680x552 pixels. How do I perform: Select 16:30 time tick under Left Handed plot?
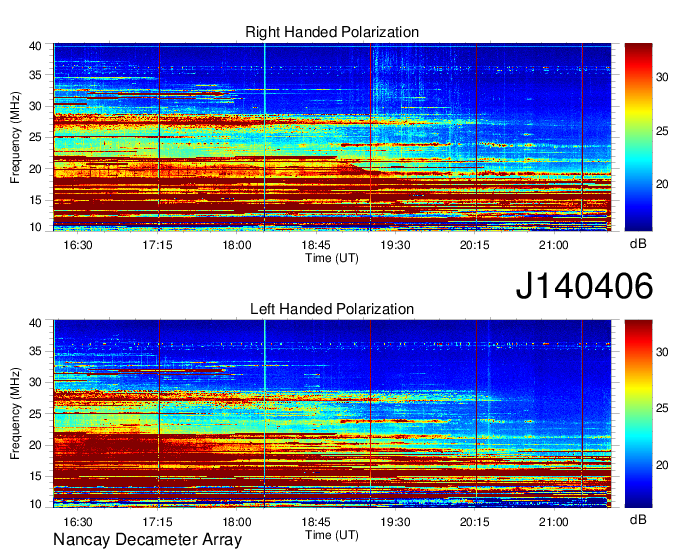tap(78, 522)
